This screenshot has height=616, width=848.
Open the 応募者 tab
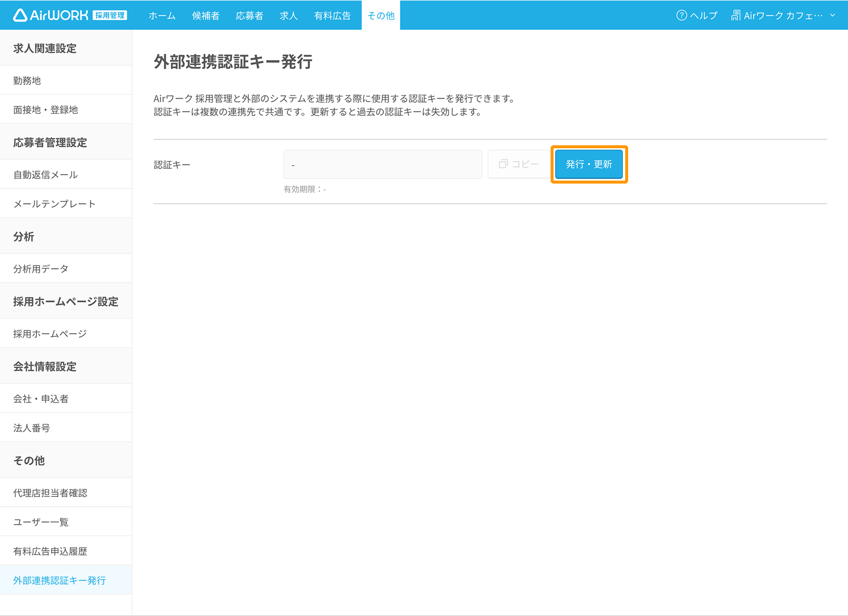coord(249,15)
